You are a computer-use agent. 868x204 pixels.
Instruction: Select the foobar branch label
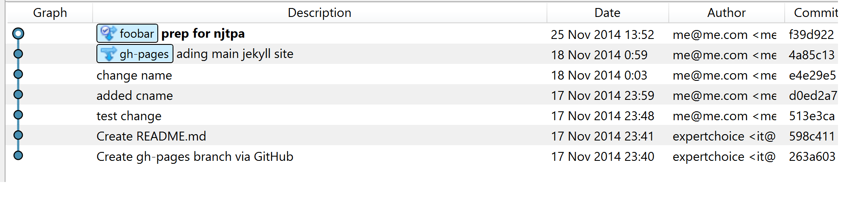click(136, 33)
